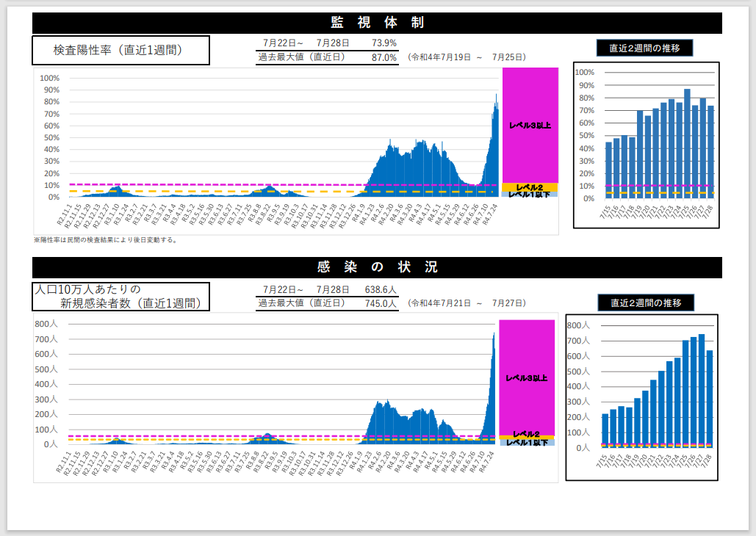
Task: Select the 638.6人 weekly infections value
Action: click(x=381, y=289)
